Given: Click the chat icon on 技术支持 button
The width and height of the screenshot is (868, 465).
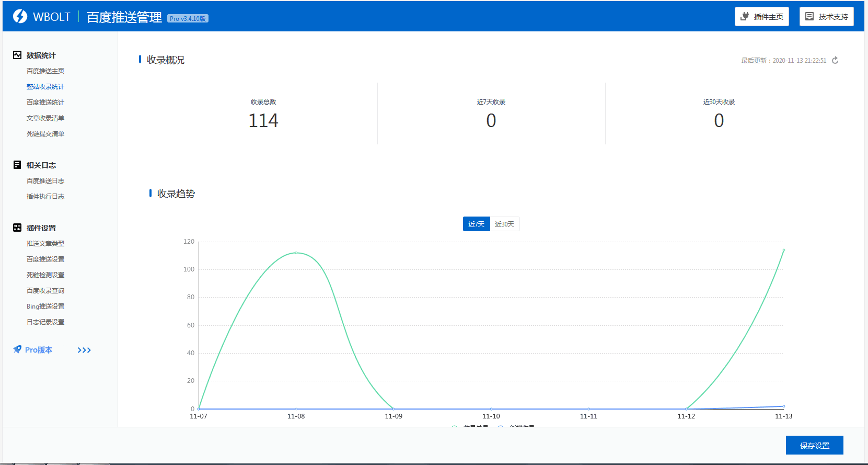Looking at the screenshot, I should (809, 16).
